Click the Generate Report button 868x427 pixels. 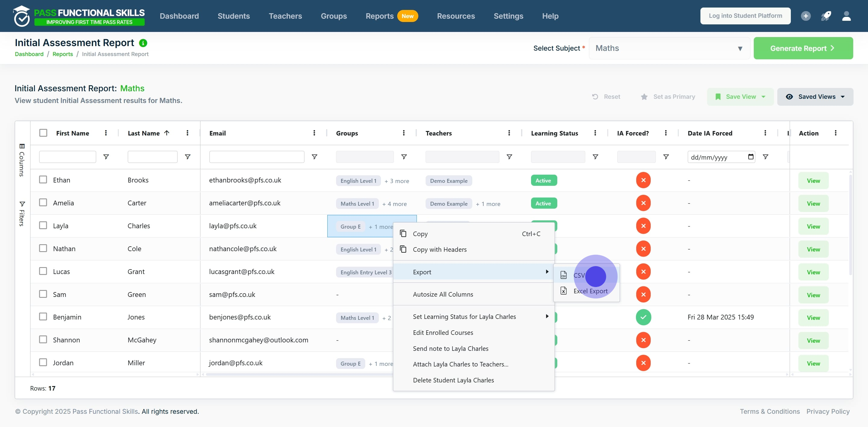[803, 48]
